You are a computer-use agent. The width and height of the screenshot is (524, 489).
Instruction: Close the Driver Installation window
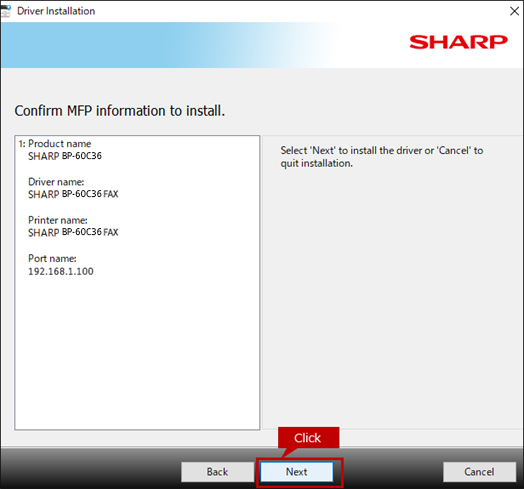[x=514, y=11]
